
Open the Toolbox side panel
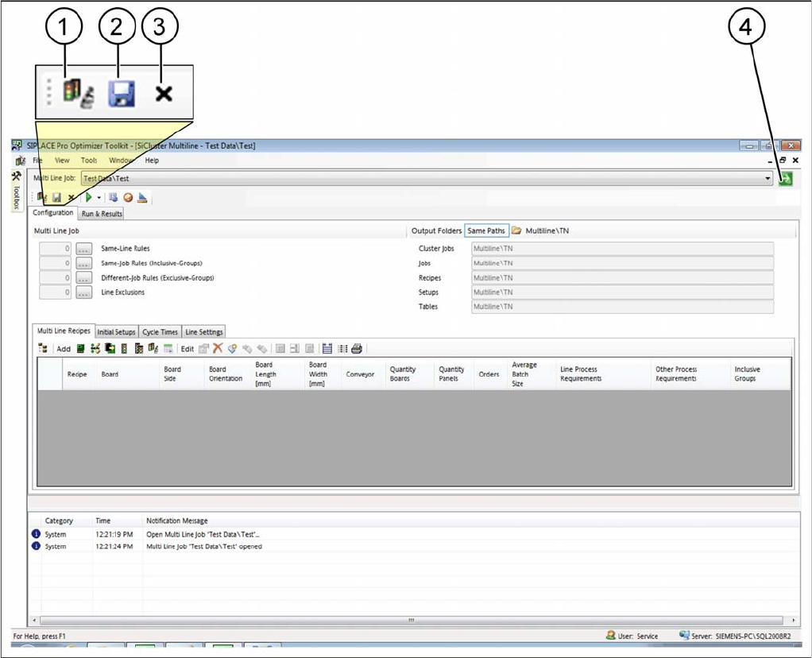click(16, 194)
